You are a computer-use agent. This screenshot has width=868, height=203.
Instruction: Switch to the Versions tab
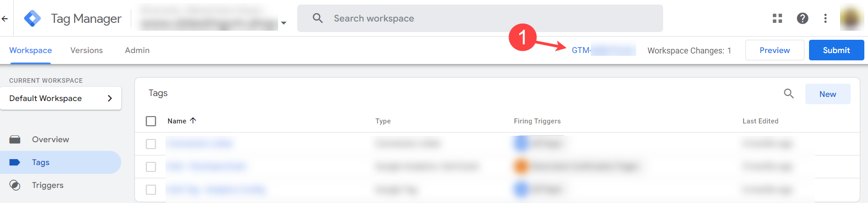[x=86, y=50]
